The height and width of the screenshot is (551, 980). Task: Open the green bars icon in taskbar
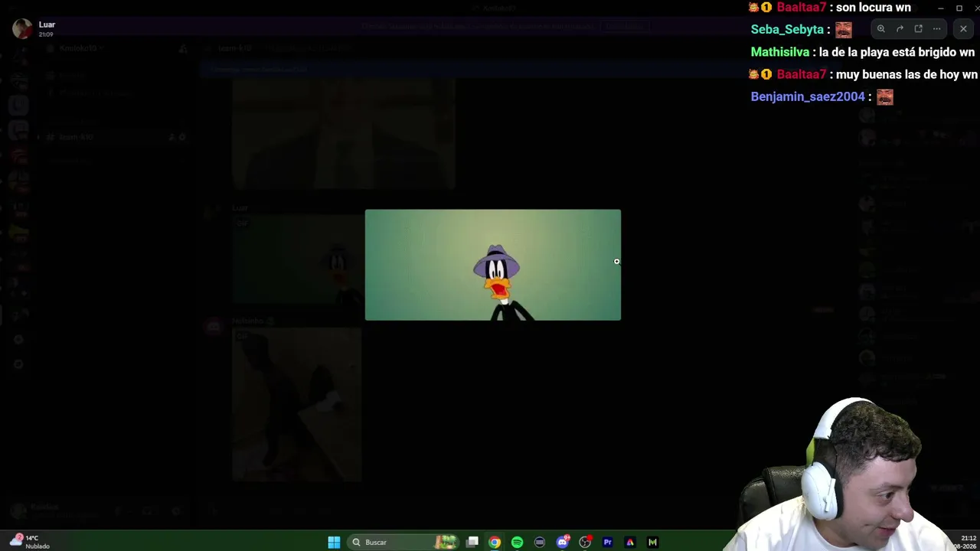pos(652,542)
